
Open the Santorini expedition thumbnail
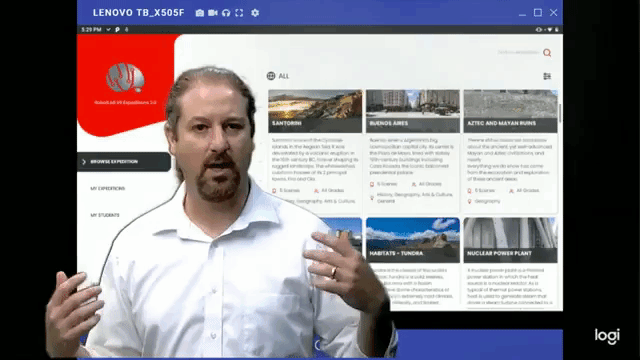(x=315, y=111)
